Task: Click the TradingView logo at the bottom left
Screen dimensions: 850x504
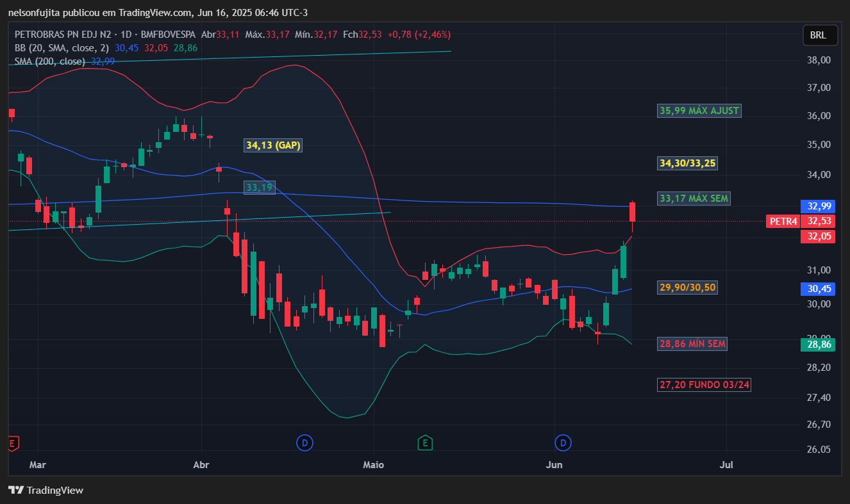Action: click(x=46, y=490)
